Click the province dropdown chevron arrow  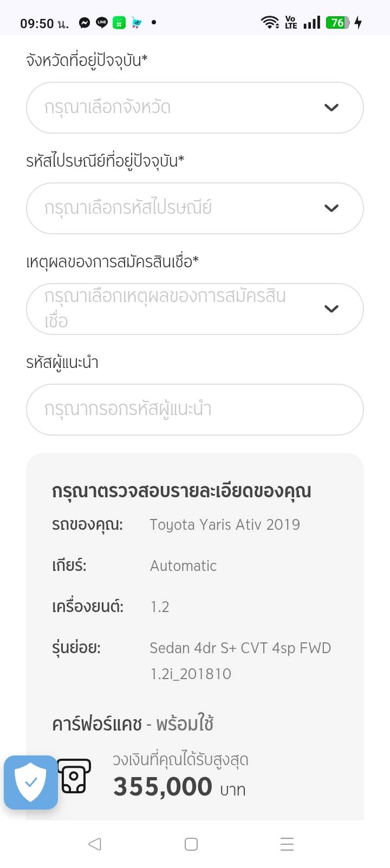[x=331, y=108]
